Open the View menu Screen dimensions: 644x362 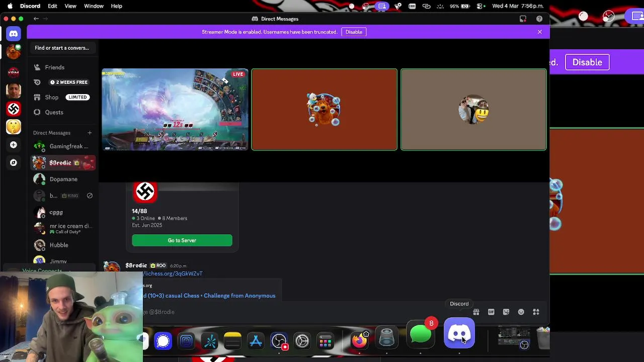70,6
